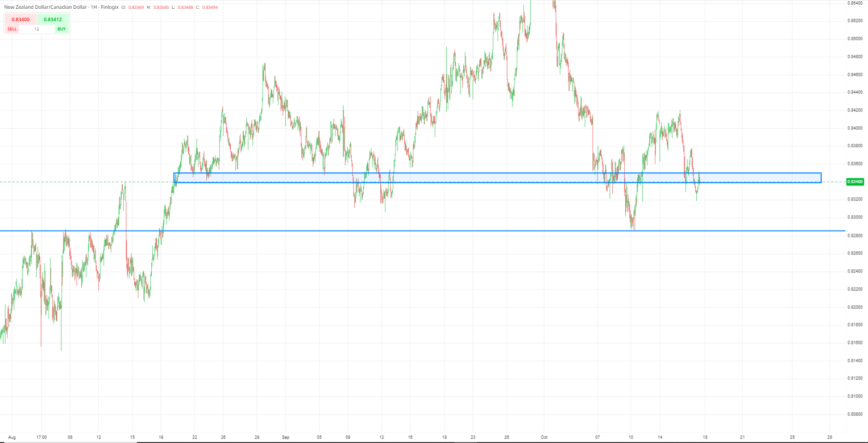Click the green BUY button
Screen dimensions: 868x443
click(61, 29)
